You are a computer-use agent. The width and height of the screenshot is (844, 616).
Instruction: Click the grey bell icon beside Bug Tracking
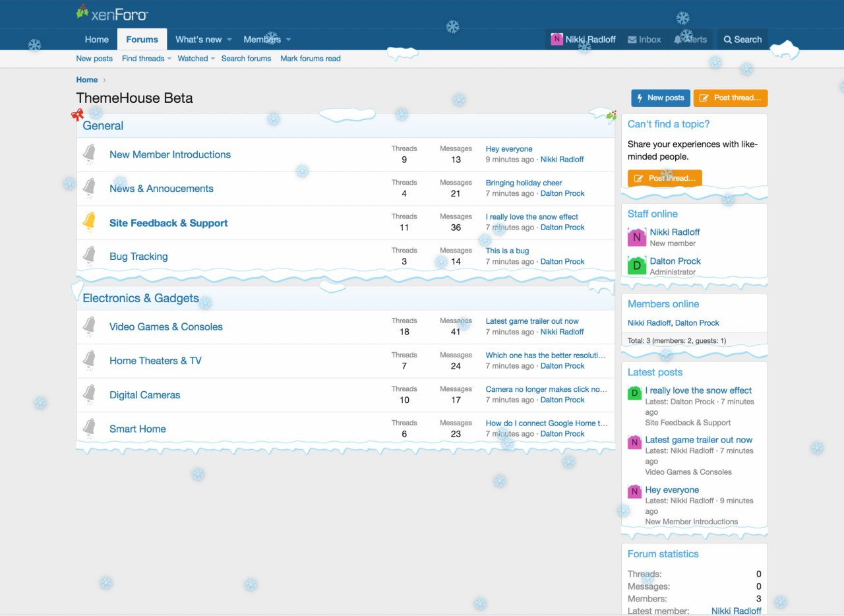click(89, 257)
